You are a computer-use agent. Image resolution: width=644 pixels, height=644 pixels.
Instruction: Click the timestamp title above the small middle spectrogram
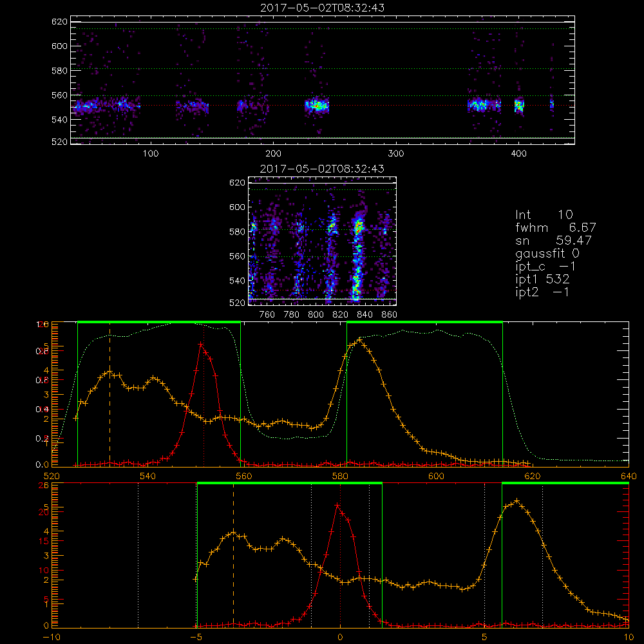tap(323, 169)
